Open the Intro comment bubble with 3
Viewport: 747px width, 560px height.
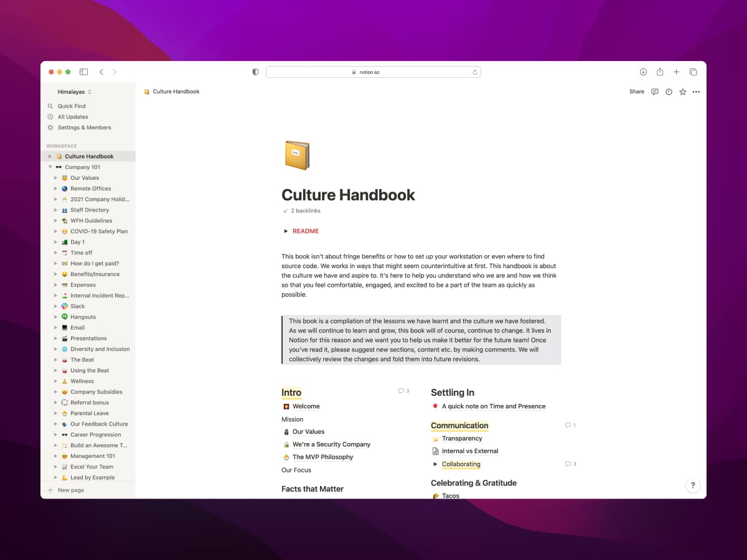point(404,391)
